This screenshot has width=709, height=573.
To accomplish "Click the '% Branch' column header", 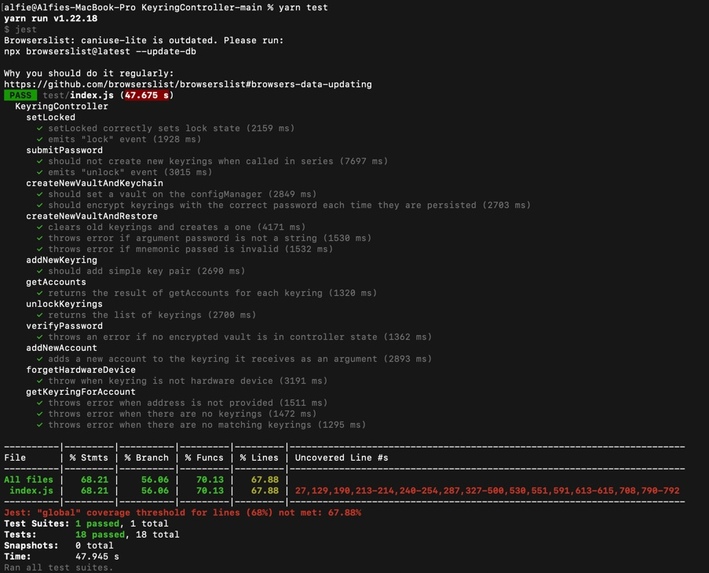I will 147,458.
